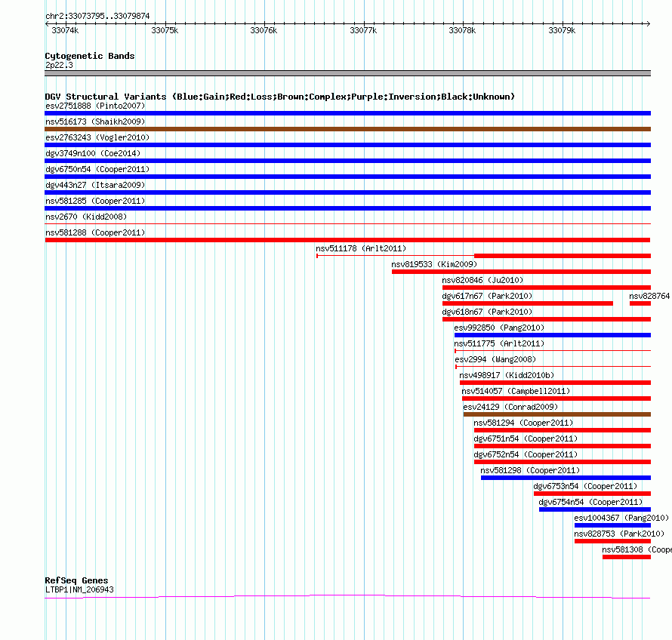Click the 33076k ruler position
The width and height of the screenshot is (672, 640).
264,30
